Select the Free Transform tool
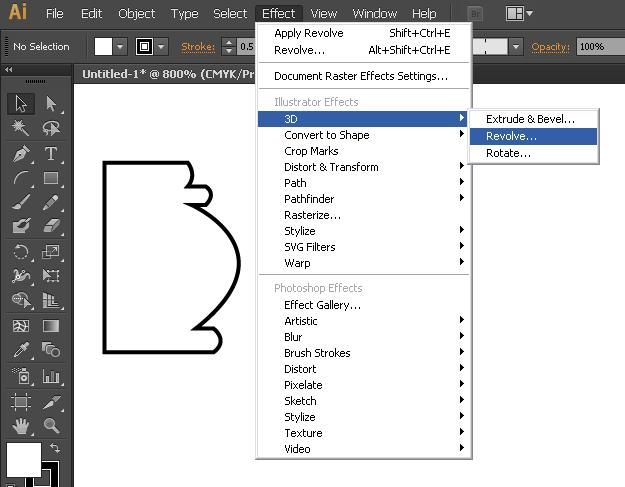Viewport: 625px width, 487px height. tap(51, 276)
